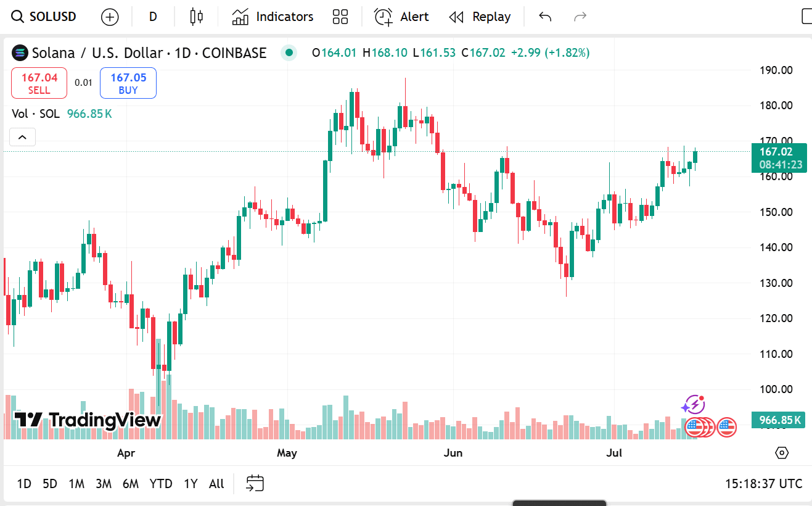Collapse the indicator legend chevron
Viewport: 812px width, 506px height.
click(x=22, y=137)
